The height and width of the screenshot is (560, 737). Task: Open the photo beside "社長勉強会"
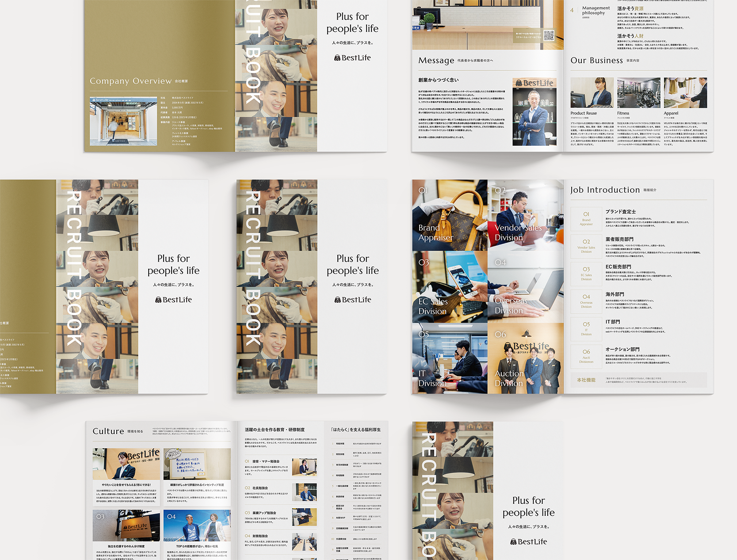tap(304, 492)
